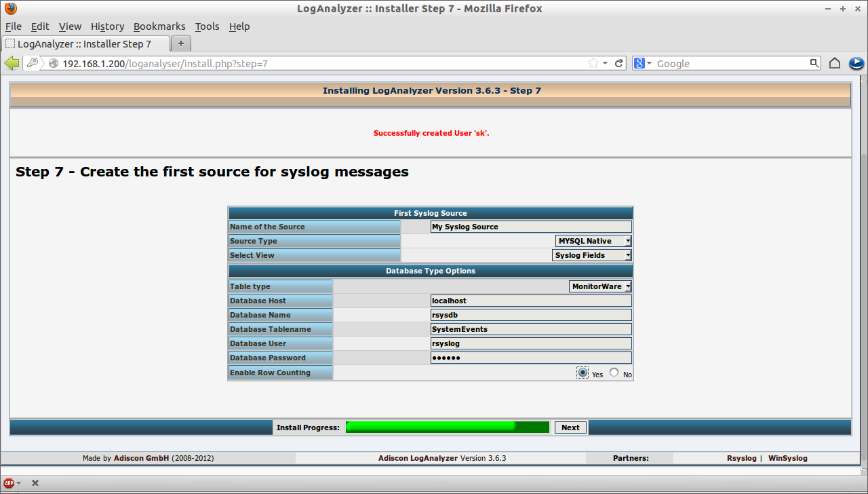
Task: Open the Adiscon GmbH link
Action: [x=142, y=458]
